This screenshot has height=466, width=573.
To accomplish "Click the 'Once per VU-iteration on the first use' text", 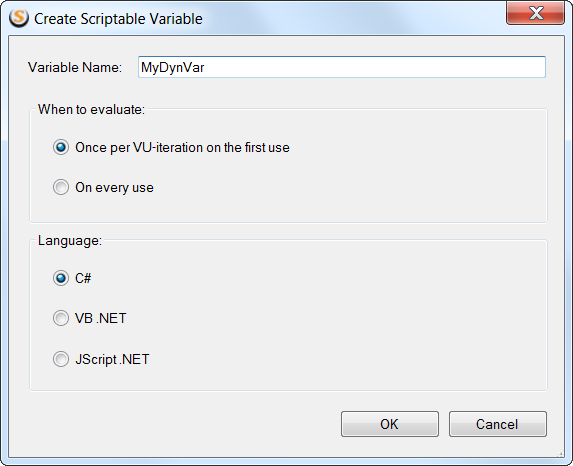I will click(x=182, y=148).
